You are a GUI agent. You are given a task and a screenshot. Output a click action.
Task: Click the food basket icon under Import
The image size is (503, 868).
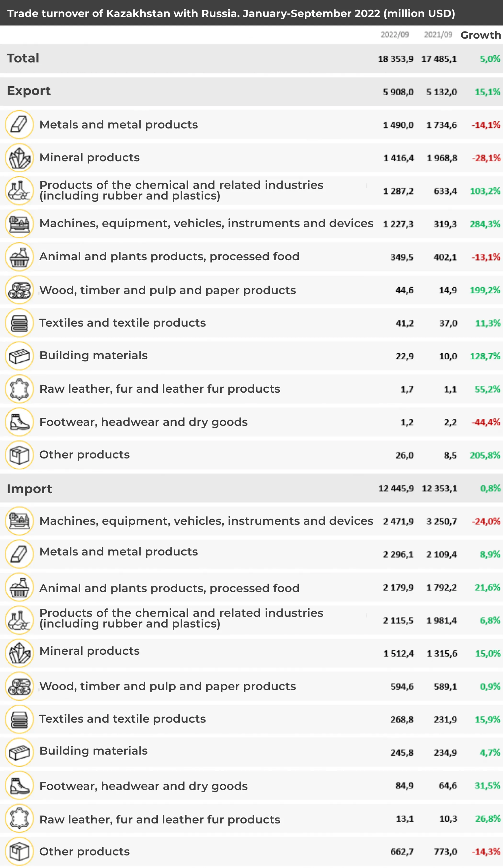19,587
